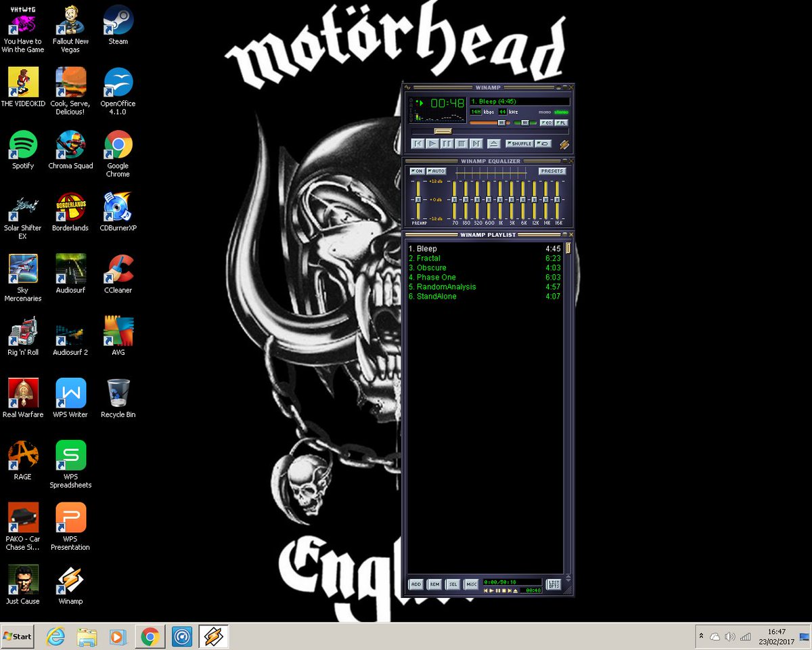The height and width of the screenshot is (650, 812).
Task: Select the RAGE desktop icon
Action: (x=23, y=461)
